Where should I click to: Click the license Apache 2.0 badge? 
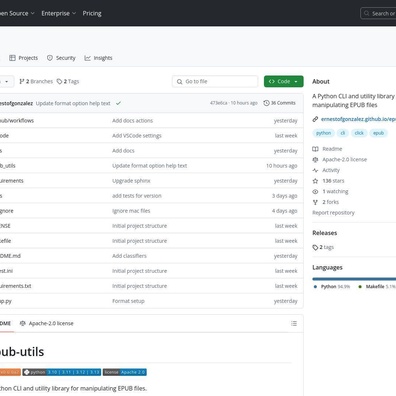(x=125, y=372)
